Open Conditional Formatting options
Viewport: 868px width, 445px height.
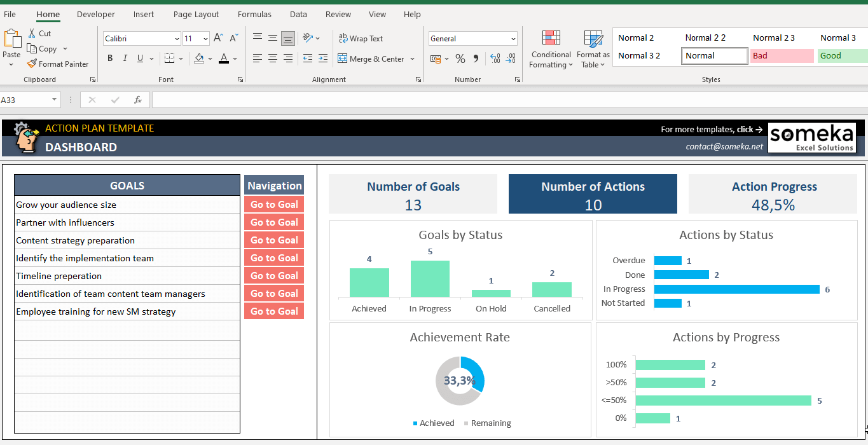tap(550, 48)
